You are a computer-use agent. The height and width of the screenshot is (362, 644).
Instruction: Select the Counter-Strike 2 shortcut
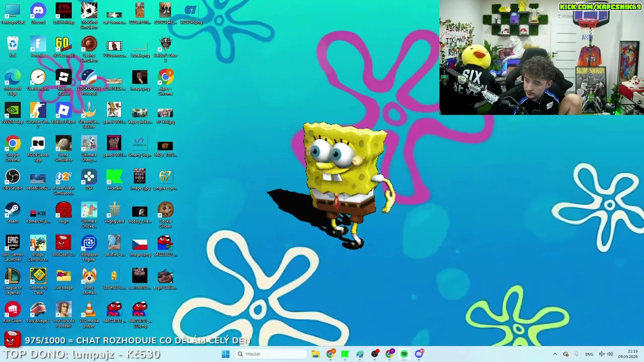tap(38, 115)
